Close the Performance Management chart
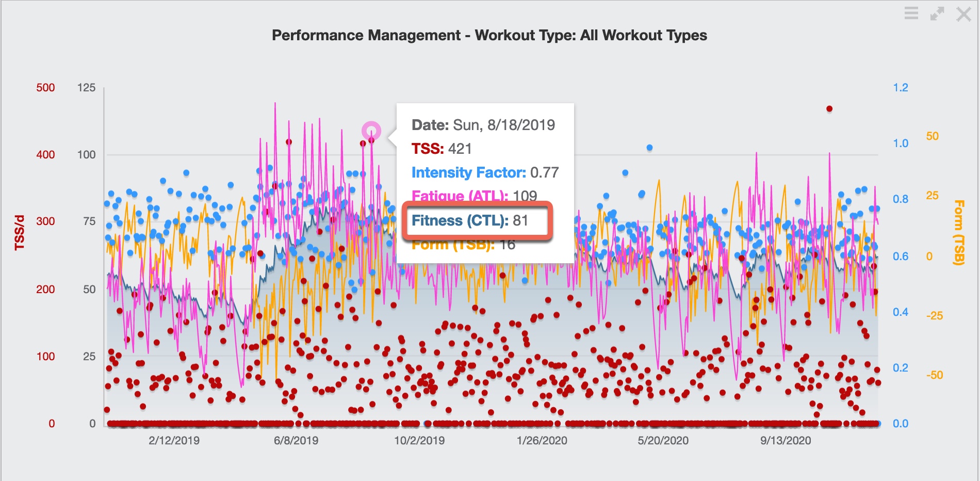 963,14
